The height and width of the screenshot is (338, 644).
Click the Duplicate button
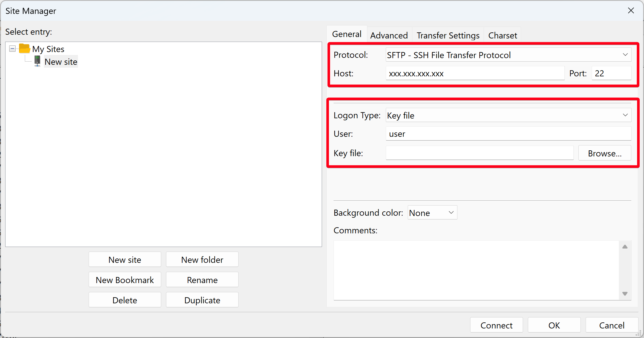[202, 300]
